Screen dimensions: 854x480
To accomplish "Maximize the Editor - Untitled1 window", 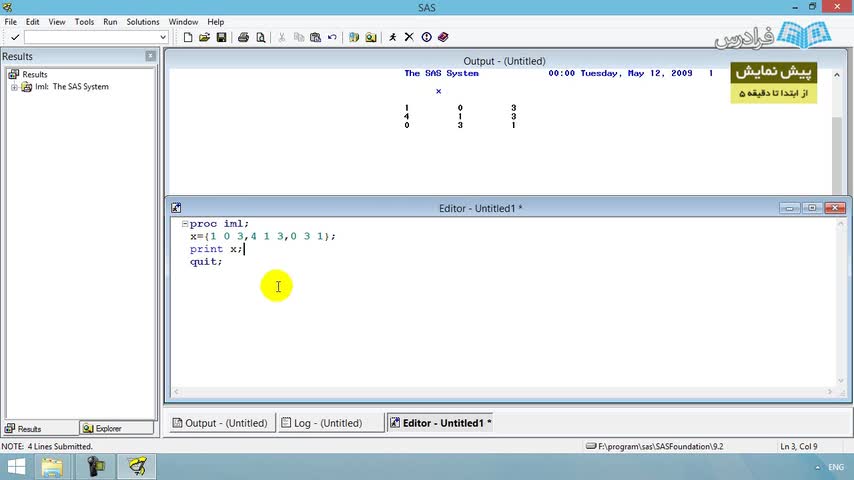I will (812, 208).
